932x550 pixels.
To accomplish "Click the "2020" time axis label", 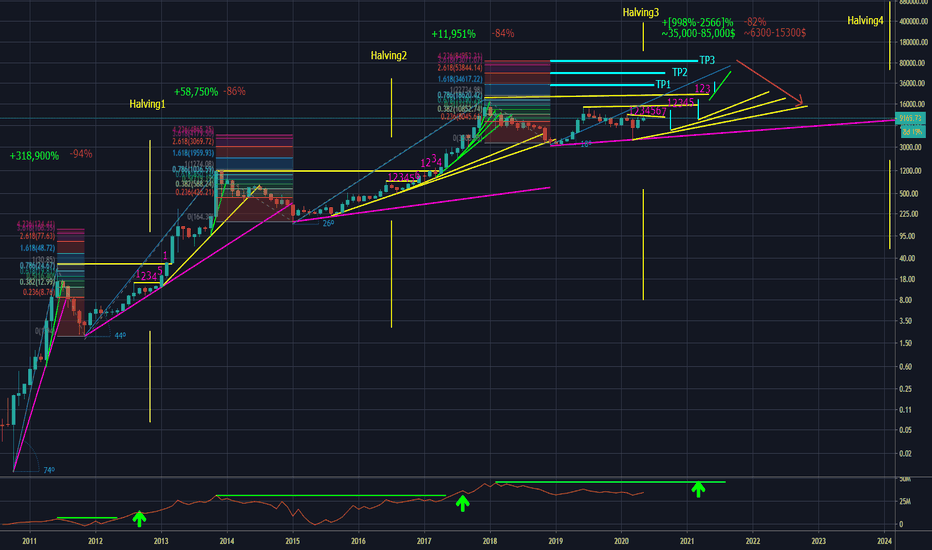I will tap(621, 541).
